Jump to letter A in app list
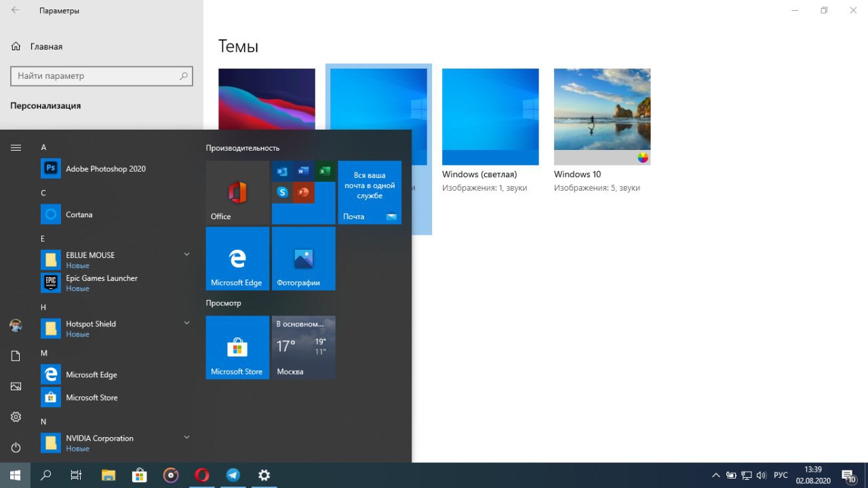Image resolution: width=868 pixels, height=488 pixels. point(43,147)
